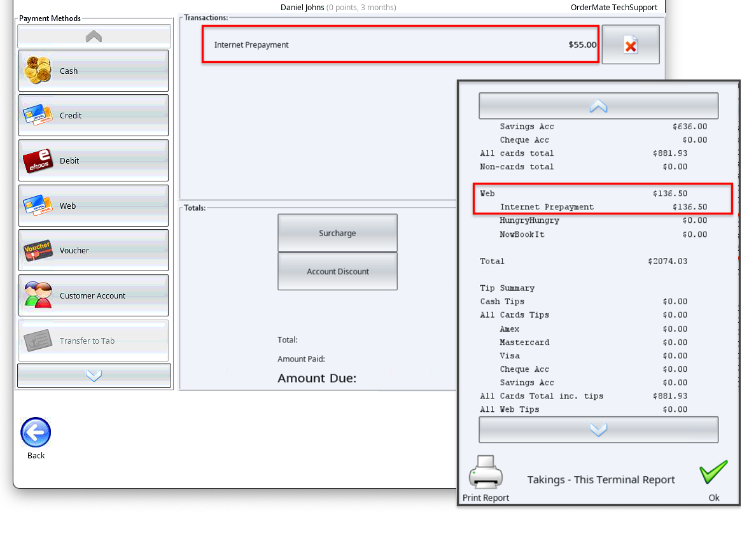Click the Visa tips line
Image resolution: width=756 pixels, height=536 pixels.
[x=594, y=356]
